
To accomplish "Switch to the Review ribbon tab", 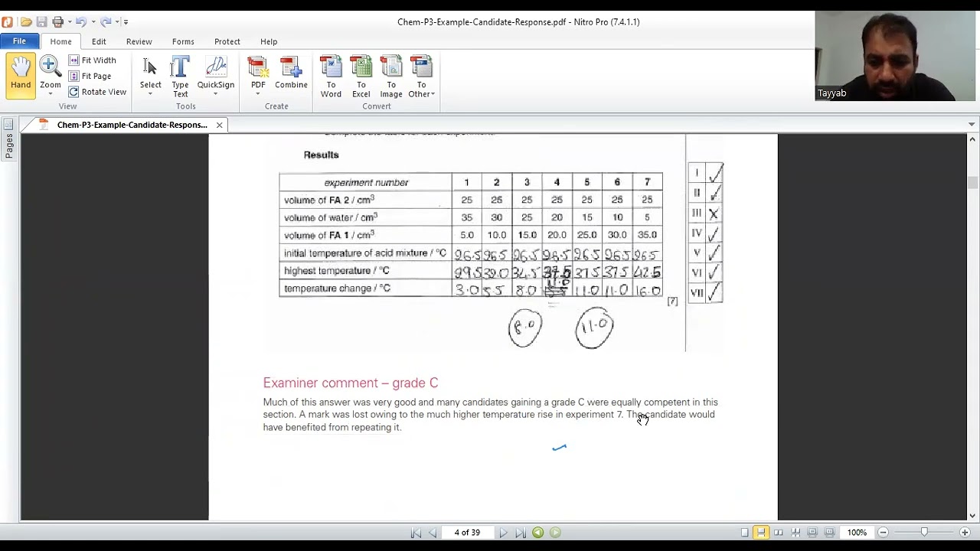I will (x=139, y=41).
